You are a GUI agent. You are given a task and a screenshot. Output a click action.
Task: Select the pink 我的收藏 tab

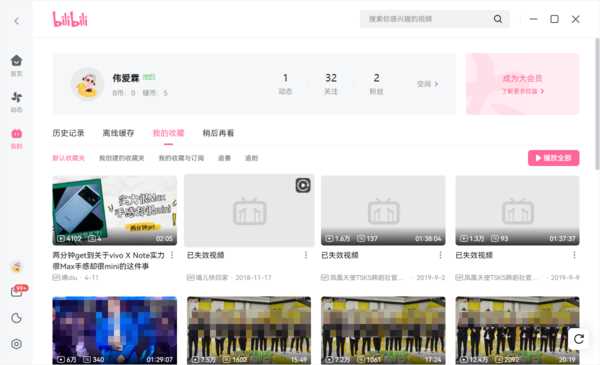pos(168,133)
